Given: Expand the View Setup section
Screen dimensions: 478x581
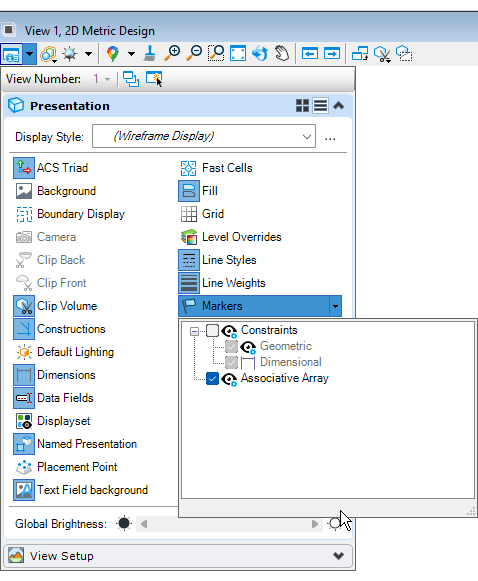Looking at the screenshot, I should click(x=338, y=556).
